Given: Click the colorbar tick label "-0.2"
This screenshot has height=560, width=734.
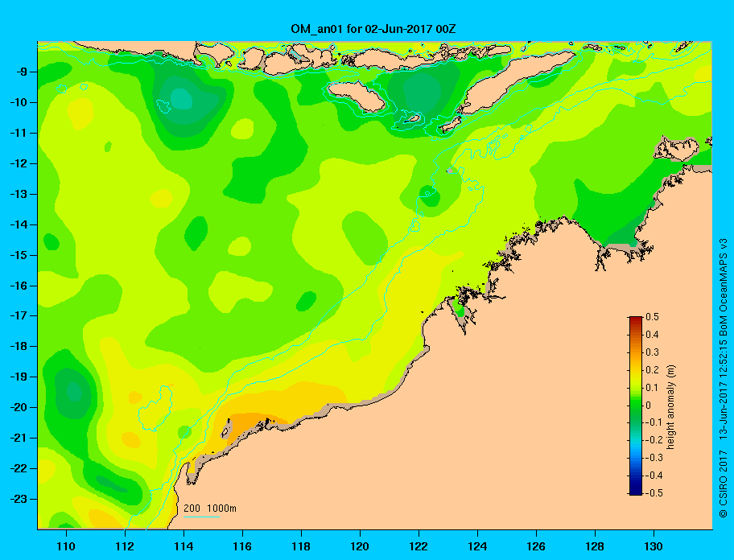Looking at the screenshot, I should 654,440.
